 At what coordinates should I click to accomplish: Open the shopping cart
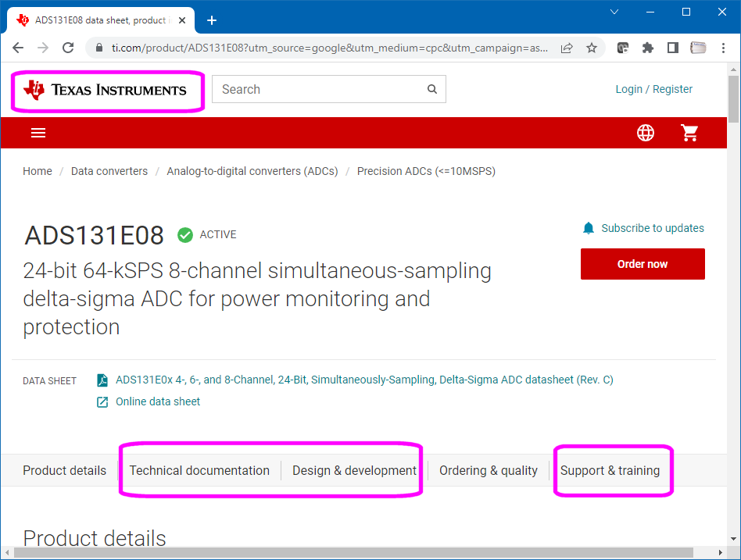click(689, 133)
